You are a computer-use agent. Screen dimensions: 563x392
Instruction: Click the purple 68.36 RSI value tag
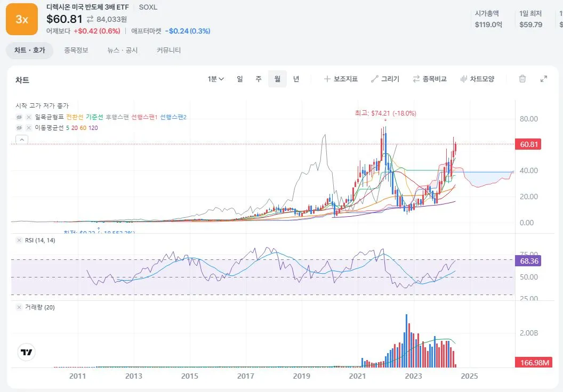coord(528,261)
